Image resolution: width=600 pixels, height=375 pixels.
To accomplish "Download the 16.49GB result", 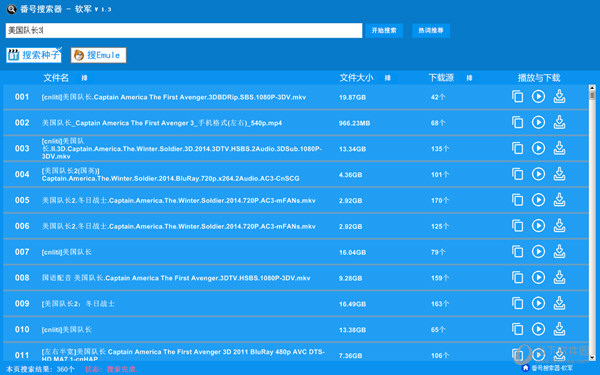I will pos(559,303).
